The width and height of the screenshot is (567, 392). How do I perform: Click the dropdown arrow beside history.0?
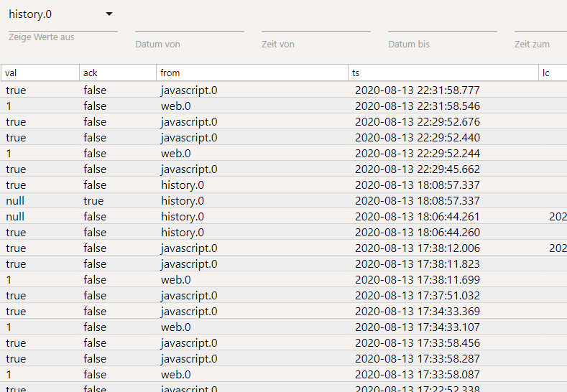point(109,14)
